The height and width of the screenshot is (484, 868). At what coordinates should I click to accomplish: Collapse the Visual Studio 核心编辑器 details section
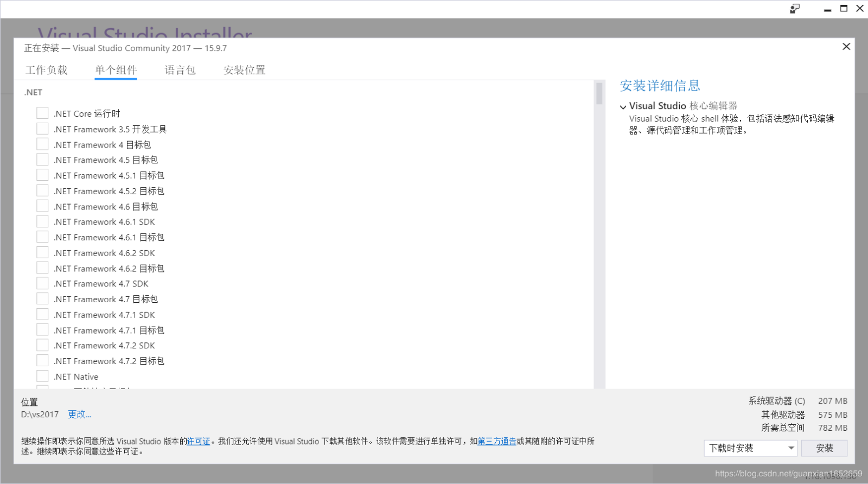[x=623, y=107]
